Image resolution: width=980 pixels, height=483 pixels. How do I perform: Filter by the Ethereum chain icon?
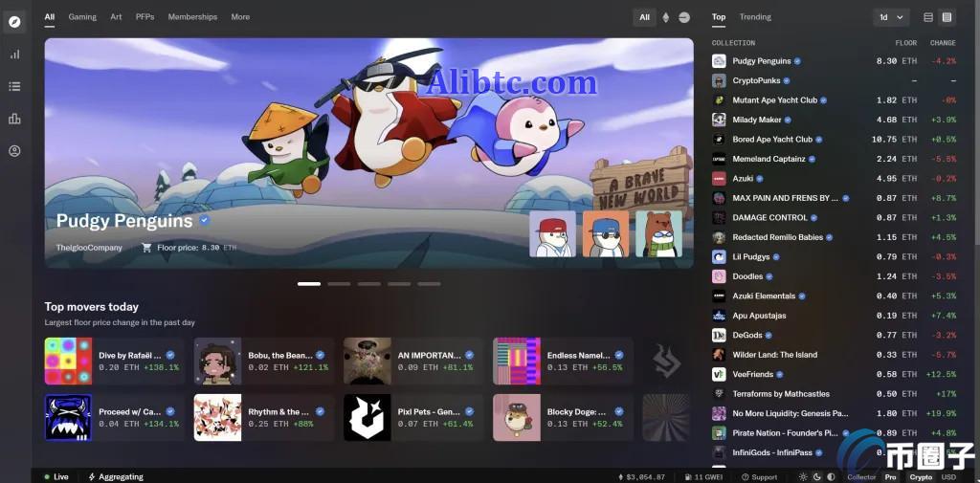click(x=666, y=17)
